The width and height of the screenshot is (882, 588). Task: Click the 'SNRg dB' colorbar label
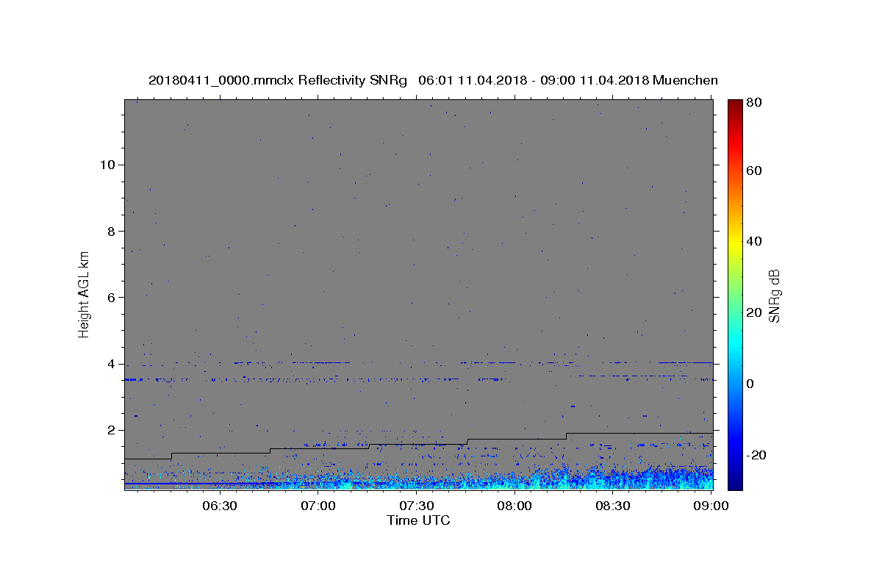pos(774,295)
